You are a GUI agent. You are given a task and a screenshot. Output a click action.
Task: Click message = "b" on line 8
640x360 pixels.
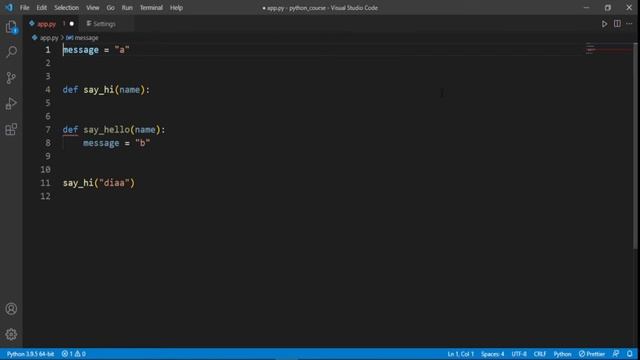pyautogui.click(x=116, y=143)
